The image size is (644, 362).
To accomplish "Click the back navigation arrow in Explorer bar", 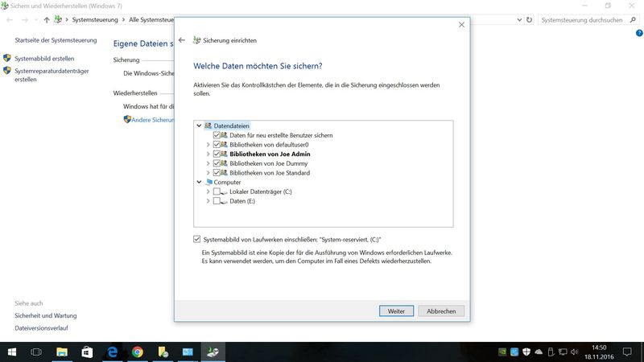I will tap(10, 19).
